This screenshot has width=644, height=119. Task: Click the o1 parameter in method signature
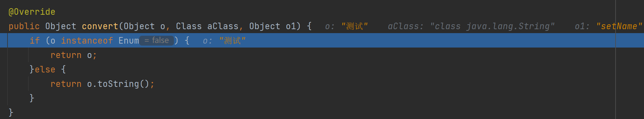(x=291, y=26)
